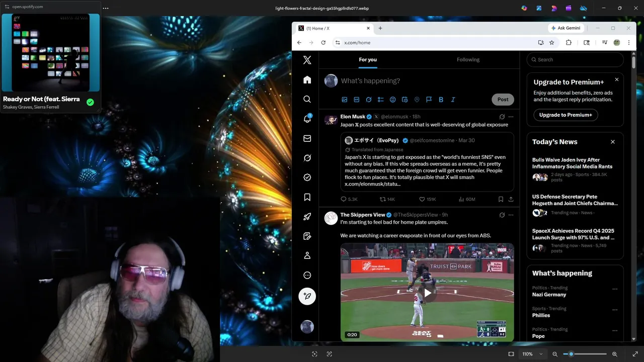Viewport: 644px width, 362px height.
Task: Open Elon Musk's profile name link
Action: click(x=353, y=117)
